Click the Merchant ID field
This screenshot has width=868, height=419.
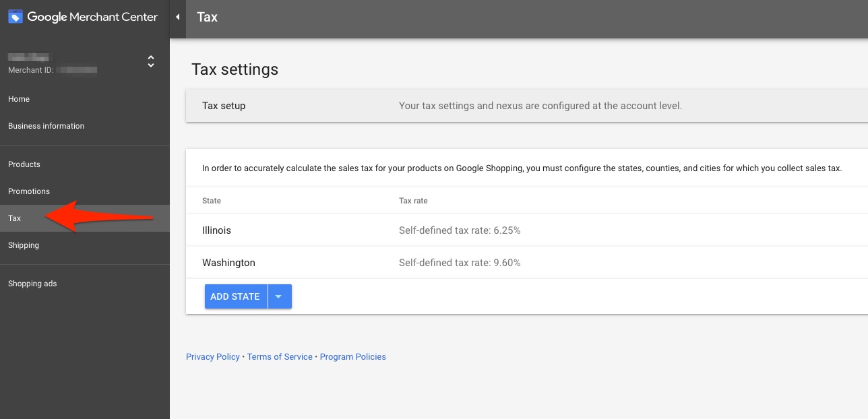pos(52,69)
